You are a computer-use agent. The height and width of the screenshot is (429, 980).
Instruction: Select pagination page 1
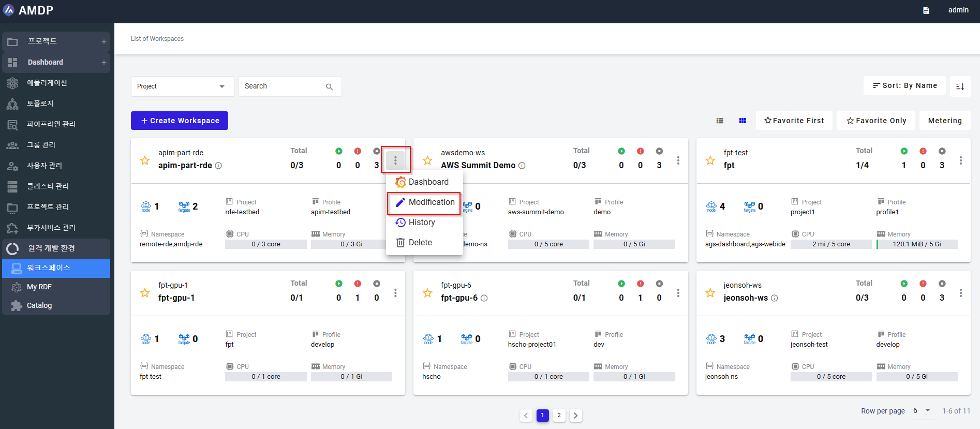pos(543,416)
